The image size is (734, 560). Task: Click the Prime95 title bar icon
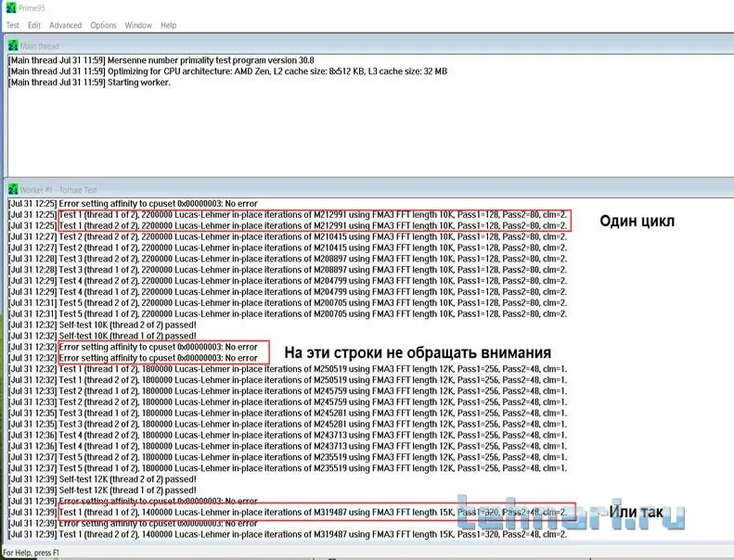11,8
